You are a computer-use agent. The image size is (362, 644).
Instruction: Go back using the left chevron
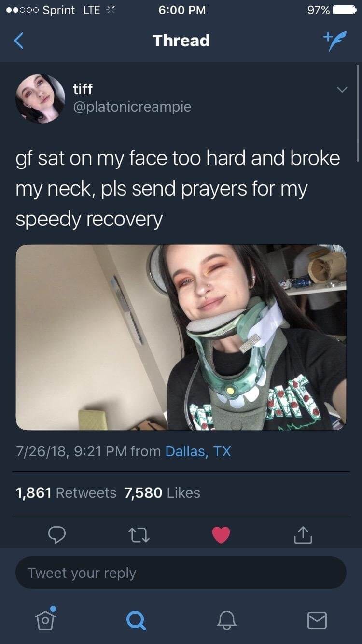19,41
